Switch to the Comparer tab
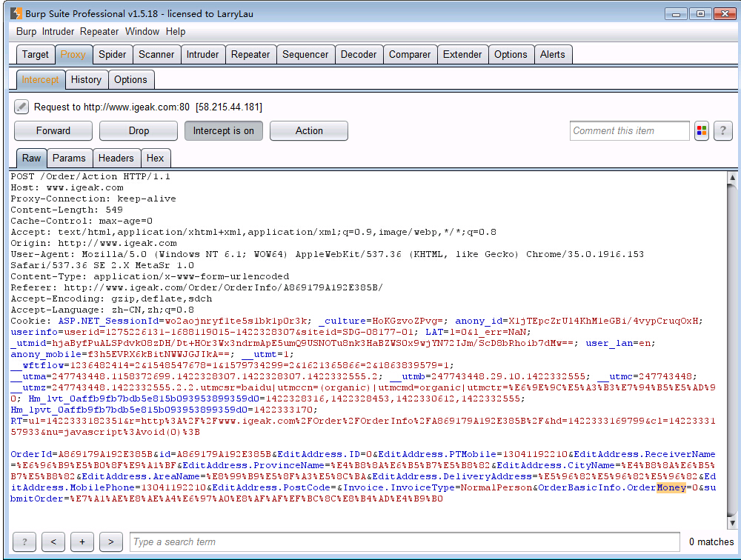The width and height of the screenshot is (741, 560). [410, 54]
